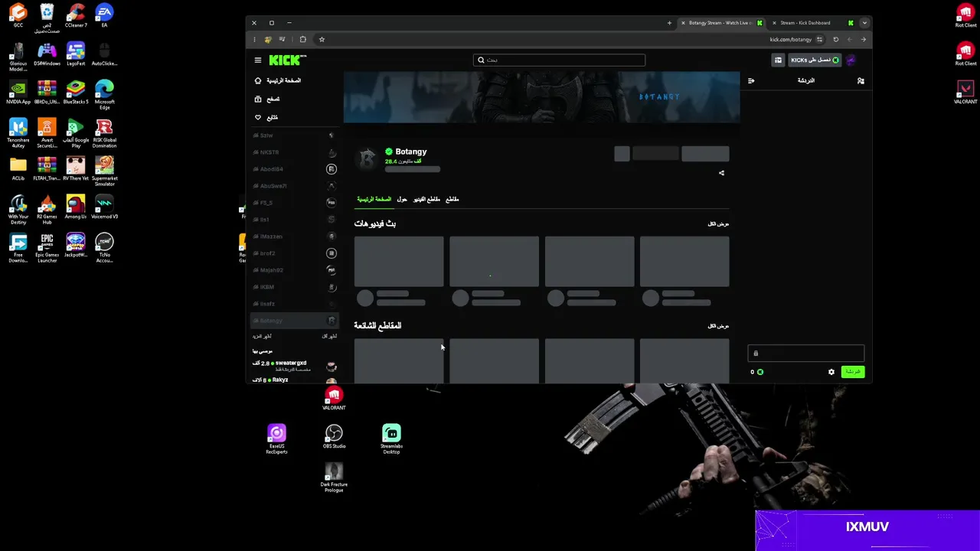Click the green chat send button
This screenshot has width=980, height=551.
[852, 372]
